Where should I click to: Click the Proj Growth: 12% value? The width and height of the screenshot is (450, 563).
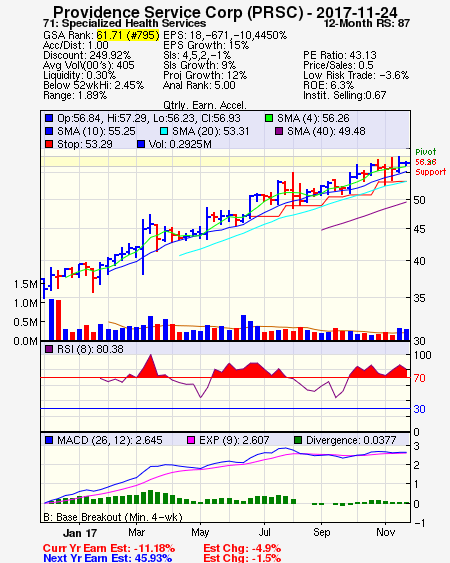(x=205, y=75)
